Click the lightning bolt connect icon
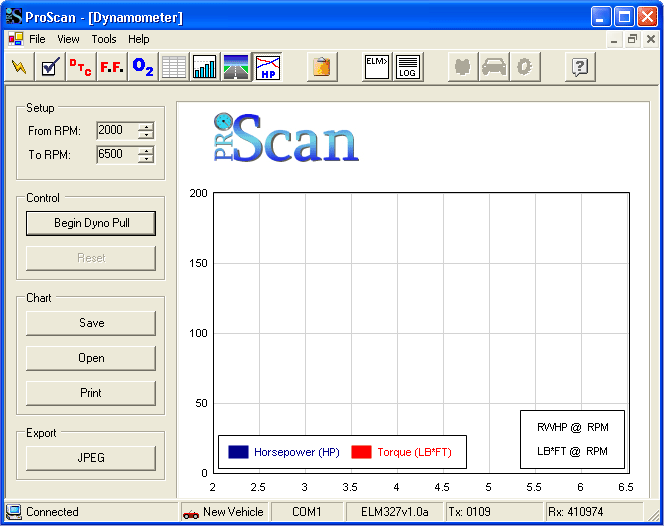Image resolution: width=664 pixels, height=526 pixels. point(19,67)
